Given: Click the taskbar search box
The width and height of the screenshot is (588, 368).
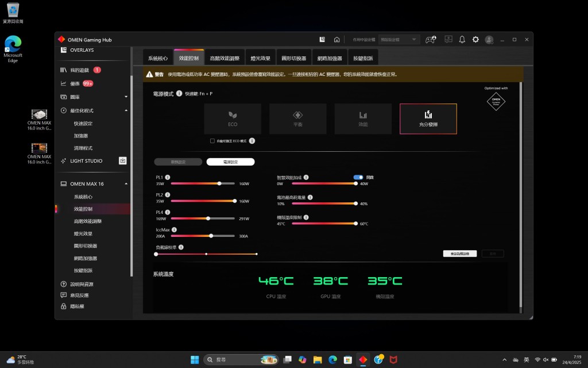Looking at the screenshot, I should point(241,360).
